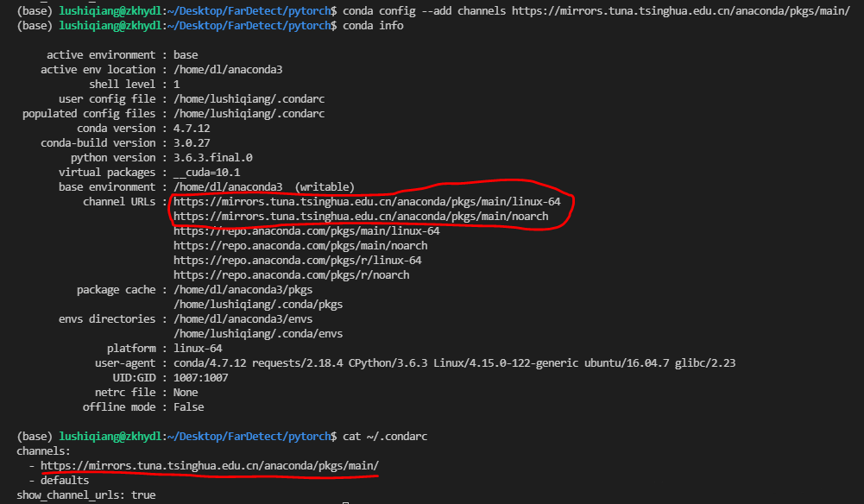This screenshot has width=864, height=504.
Task: Click the user config file path value
Action: coord(249,99)
